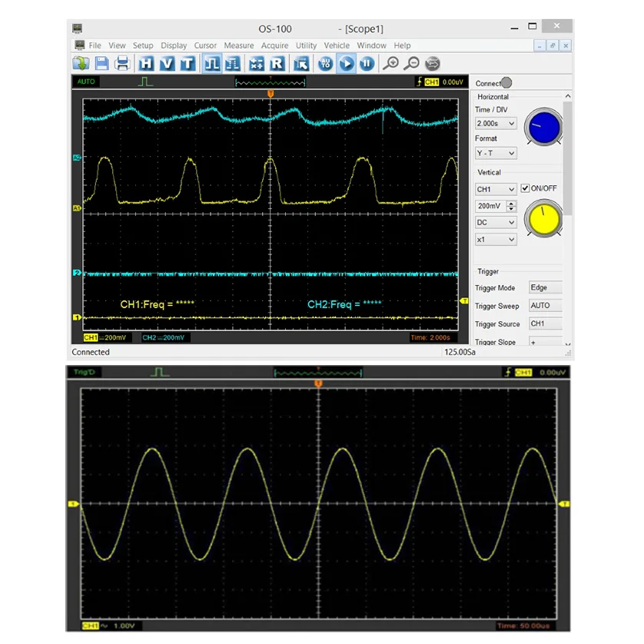Image resolution: width=644 pixels, height=644 pixels.
Task: Increase the 200mV volts/div spinner up arrow
Action: (x=511, y=204)
